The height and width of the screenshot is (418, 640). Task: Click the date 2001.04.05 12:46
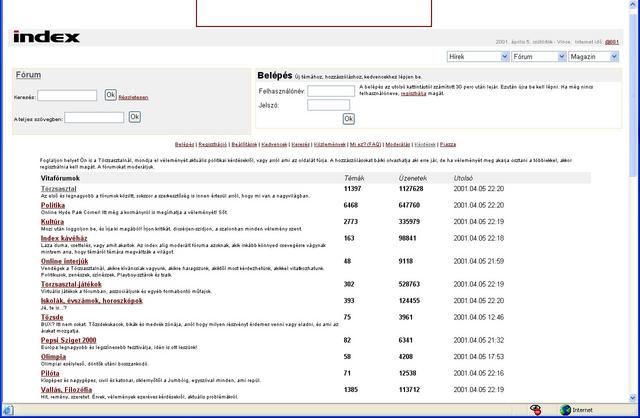478,317
